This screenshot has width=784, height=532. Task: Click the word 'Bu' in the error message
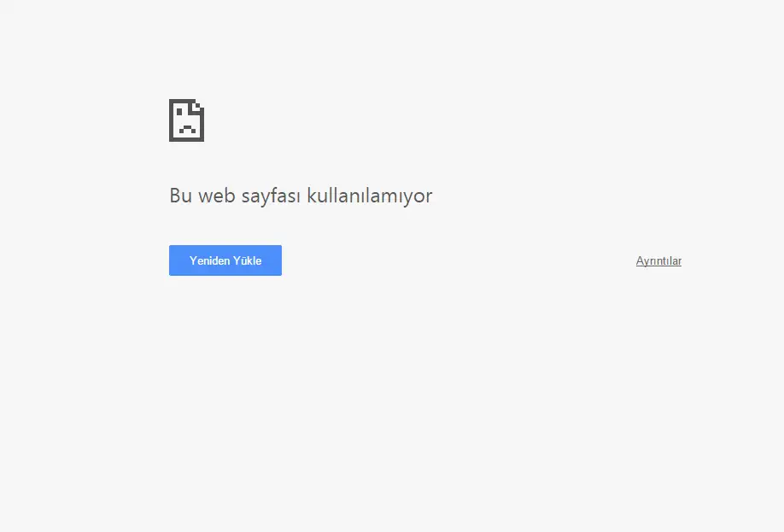tap(180, 196)
